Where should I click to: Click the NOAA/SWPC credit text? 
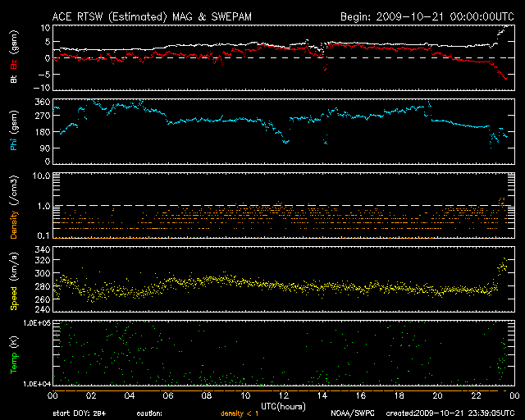coord(353,413)
